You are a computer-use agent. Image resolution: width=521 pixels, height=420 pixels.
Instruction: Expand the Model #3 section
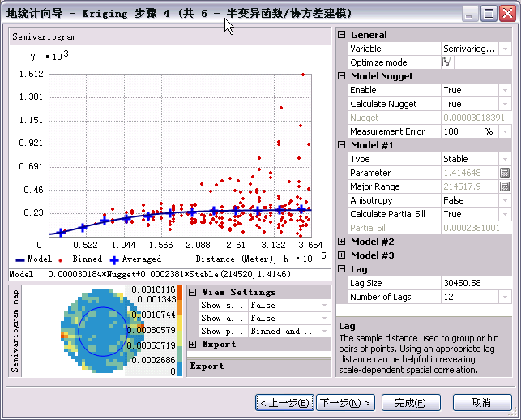point(342,255)
